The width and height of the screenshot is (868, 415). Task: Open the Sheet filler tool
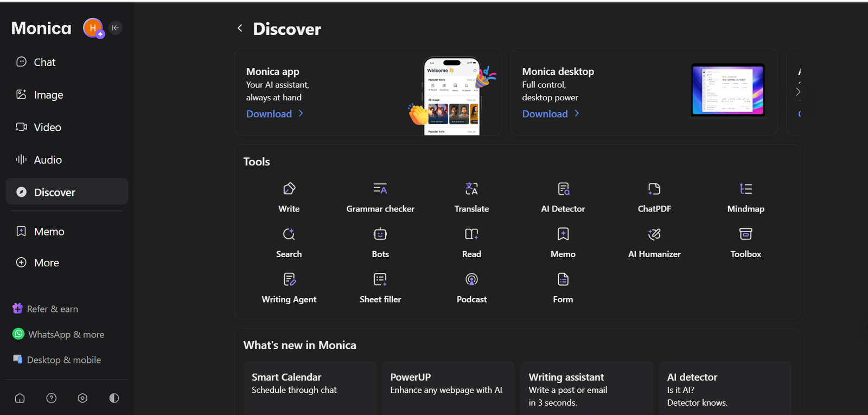pos(380,288)
